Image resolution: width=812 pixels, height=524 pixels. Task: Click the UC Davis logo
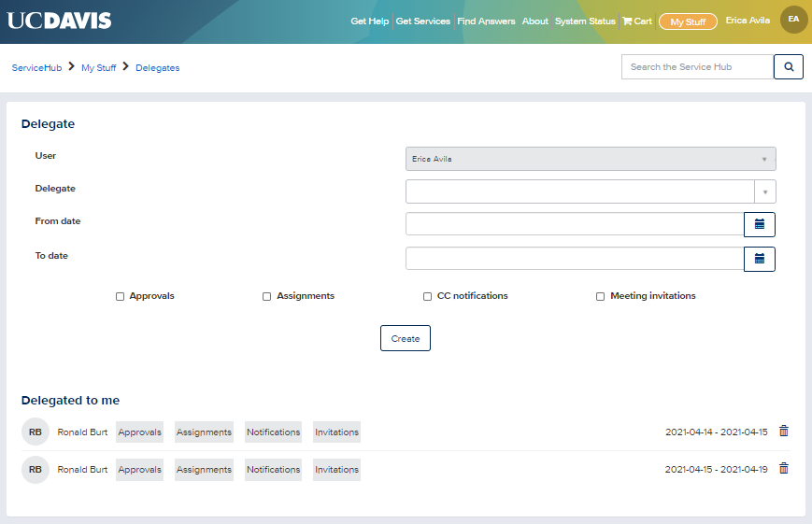tap(59, 21)
